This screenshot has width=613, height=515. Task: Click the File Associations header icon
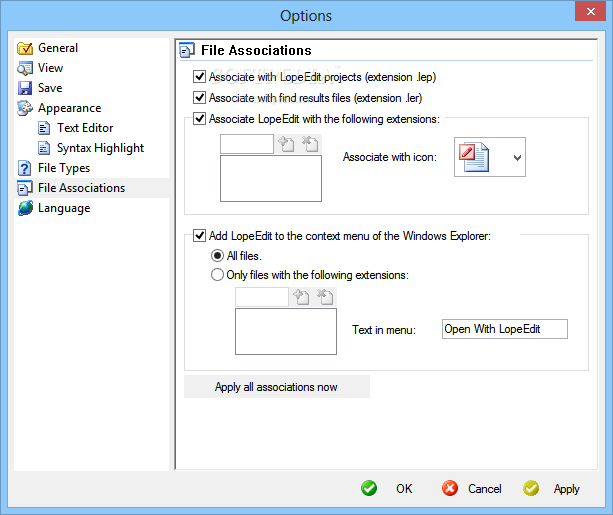click(187, 50)
